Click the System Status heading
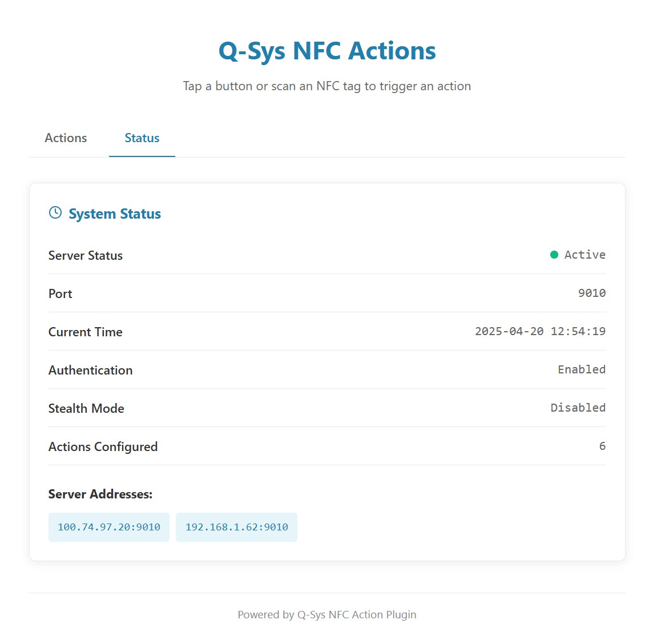Image resolution: width=669 pixels, height=644 pixels. pos(115,214)
